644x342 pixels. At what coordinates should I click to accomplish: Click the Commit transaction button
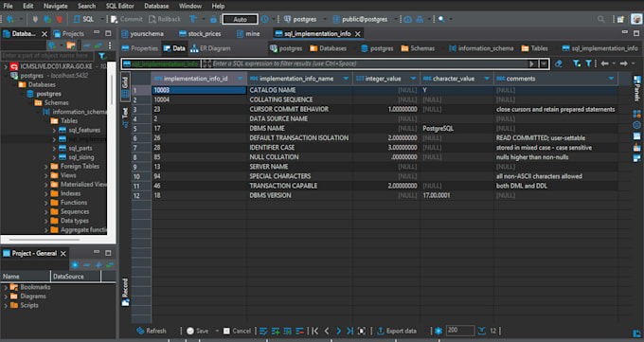click(x=127, y=19)
